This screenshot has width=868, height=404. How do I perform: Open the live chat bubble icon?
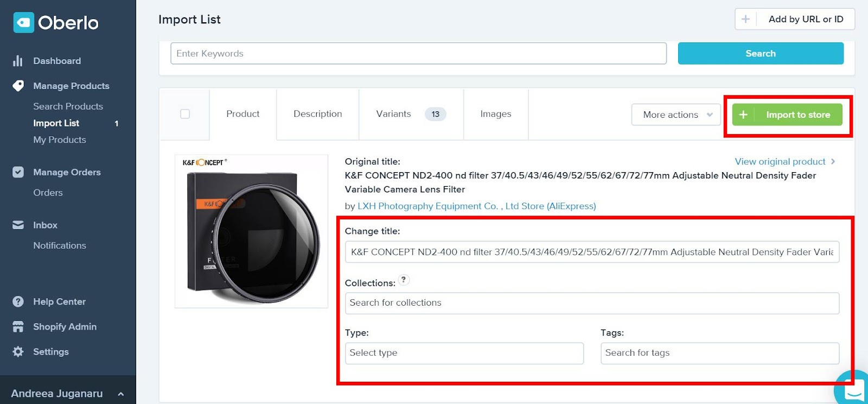coord(853,390)
